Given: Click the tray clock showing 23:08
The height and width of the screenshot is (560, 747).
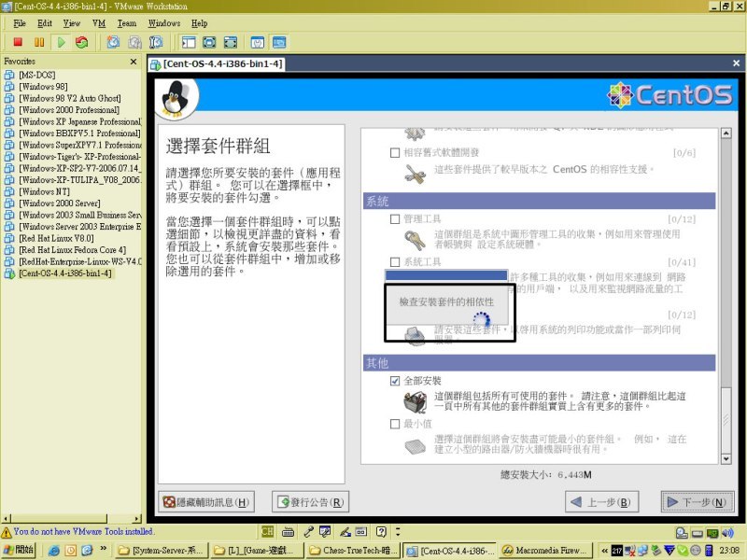Looking at the screenshot, I should pyautogui.click(x=729, y=551).
